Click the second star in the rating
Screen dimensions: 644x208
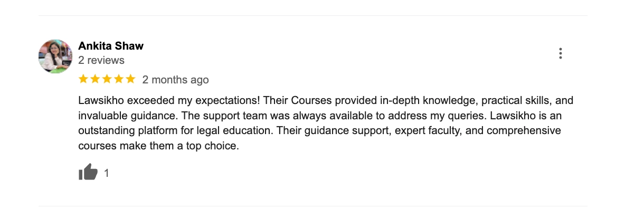[95, 79]
